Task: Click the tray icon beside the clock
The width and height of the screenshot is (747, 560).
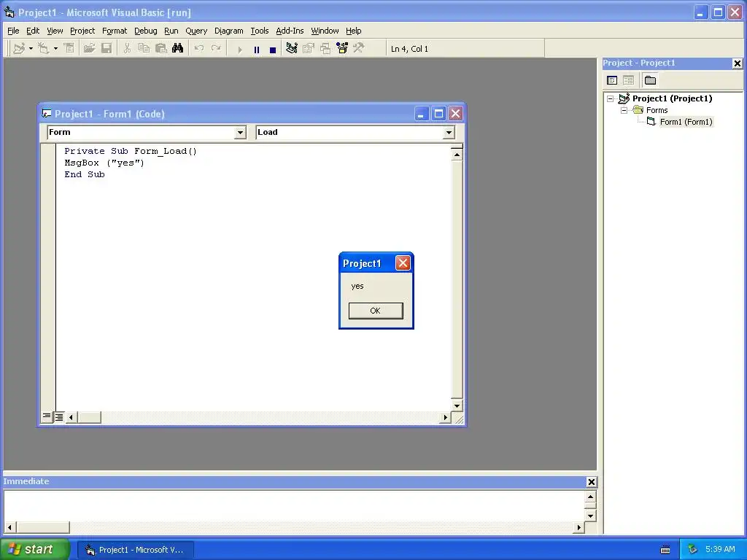Action: point(693,550)
